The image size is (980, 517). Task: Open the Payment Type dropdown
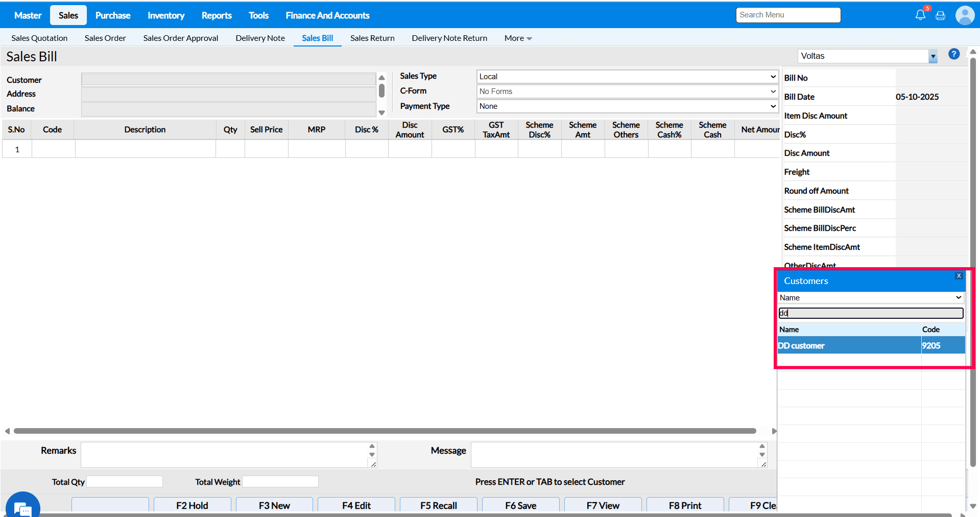click(627, 106)
